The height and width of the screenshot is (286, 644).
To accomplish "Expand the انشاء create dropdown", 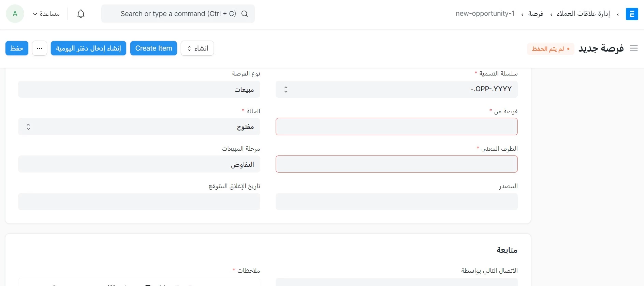I will tap(197, 48).
